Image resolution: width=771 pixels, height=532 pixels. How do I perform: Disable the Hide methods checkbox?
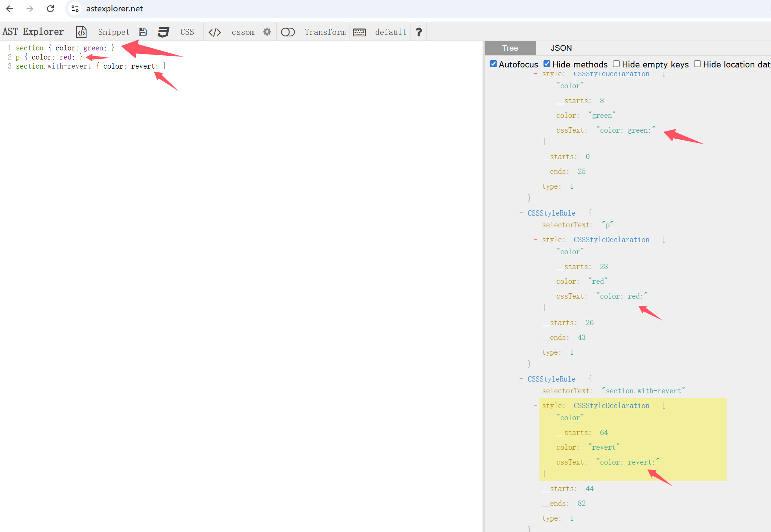click(547, 64)
